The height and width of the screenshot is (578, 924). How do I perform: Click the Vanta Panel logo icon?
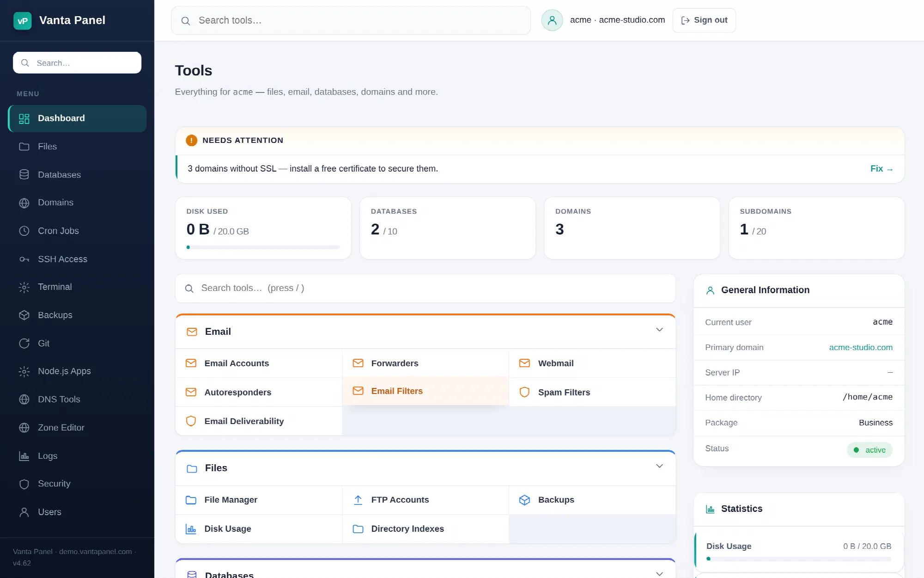click(x=23, y=20)
